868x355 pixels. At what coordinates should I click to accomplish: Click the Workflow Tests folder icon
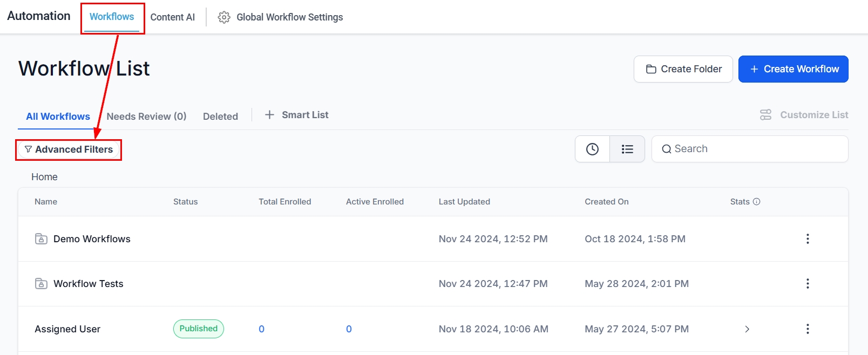click(x=41, y=284)
